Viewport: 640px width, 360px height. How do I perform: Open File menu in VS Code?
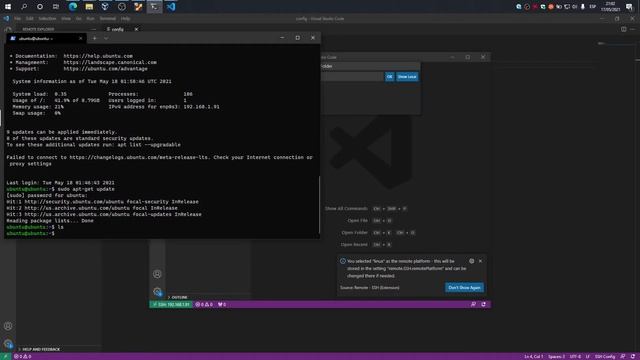[x=18, y=18]
